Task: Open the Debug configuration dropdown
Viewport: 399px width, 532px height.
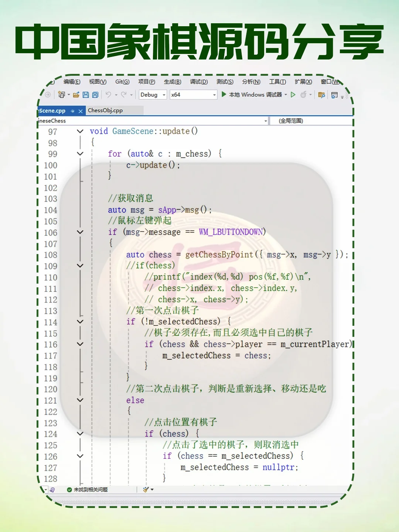Action: (x=153, y=95)
